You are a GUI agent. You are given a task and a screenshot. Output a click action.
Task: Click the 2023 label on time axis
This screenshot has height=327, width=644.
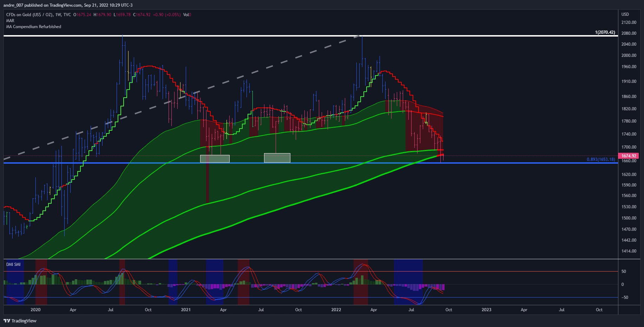486,310
